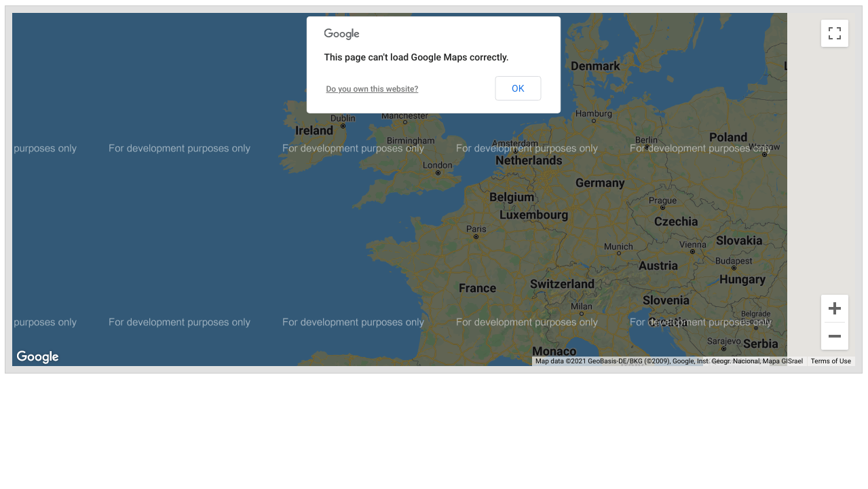868x489 pixels.
Task: Select the Denmark country label
Action: 595,66
